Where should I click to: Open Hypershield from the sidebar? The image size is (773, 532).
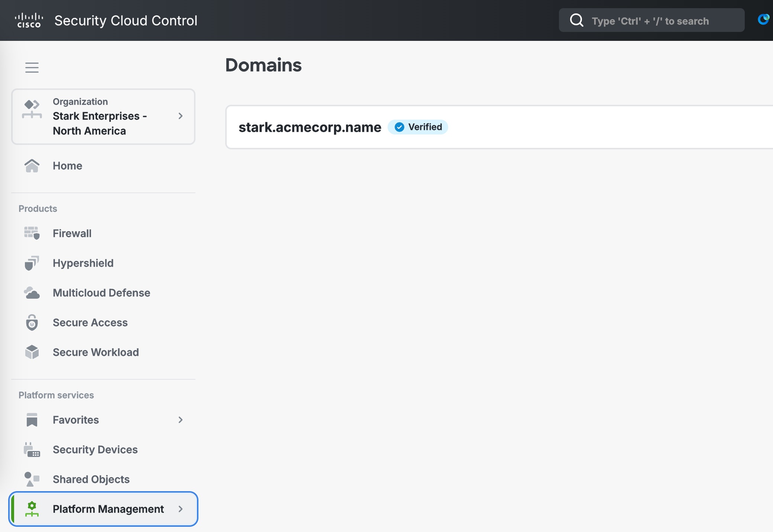click(x=83, y=263)
